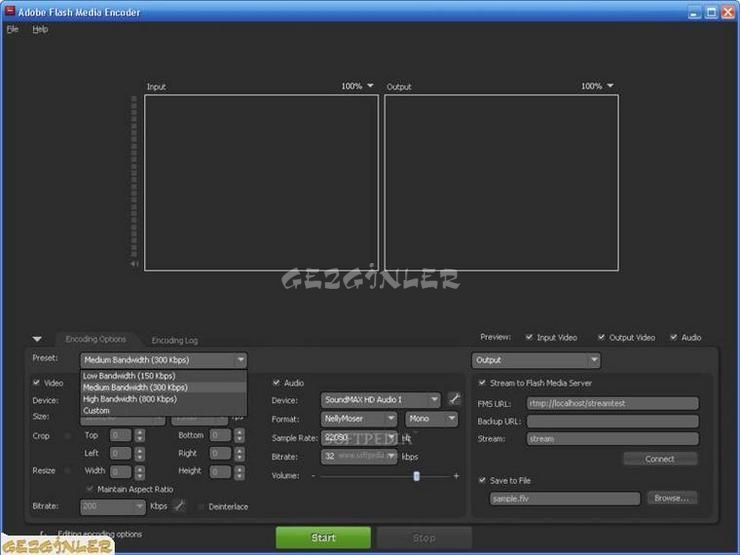Click the speaker icon below level meter
The width and height of the screenshot is (740, 555).
(x=135, y=263)
